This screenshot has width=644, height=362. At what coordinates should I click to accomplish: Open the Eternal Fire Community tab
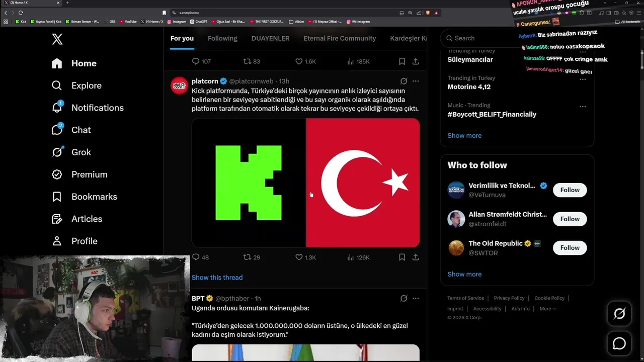(x=340, y=38)
